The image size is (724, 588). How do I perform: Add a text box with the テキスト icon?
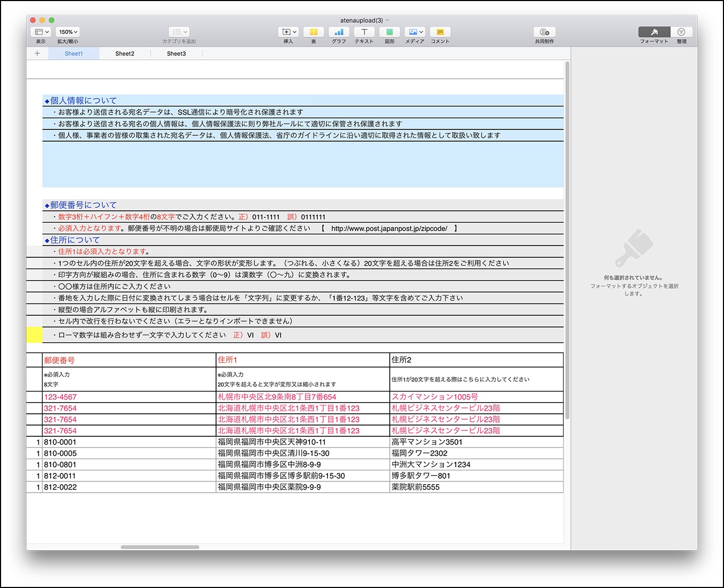364,32
